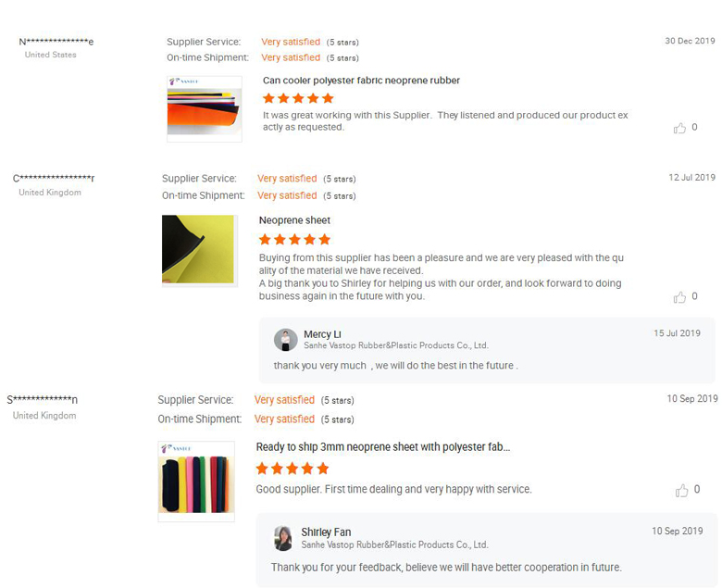Open the Neoprene sheet product link

(x=294, y=220)
